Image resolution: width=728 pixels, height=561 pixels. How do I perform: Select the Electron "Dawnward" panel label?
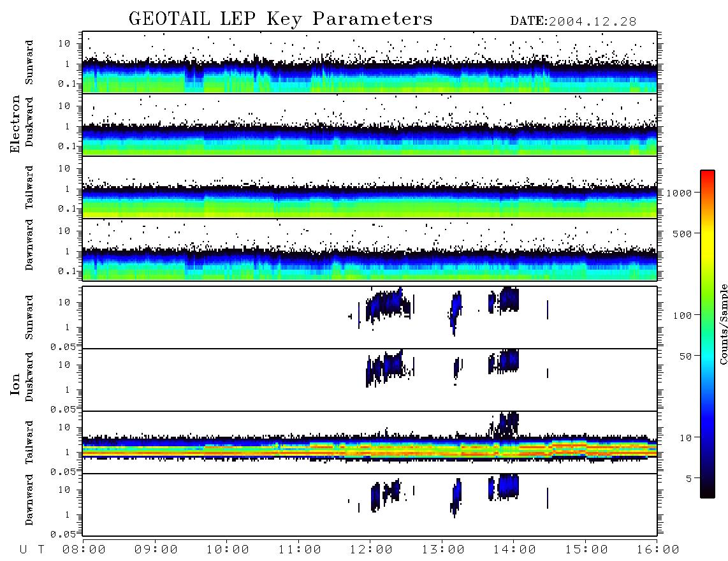(x=29, y=245)
